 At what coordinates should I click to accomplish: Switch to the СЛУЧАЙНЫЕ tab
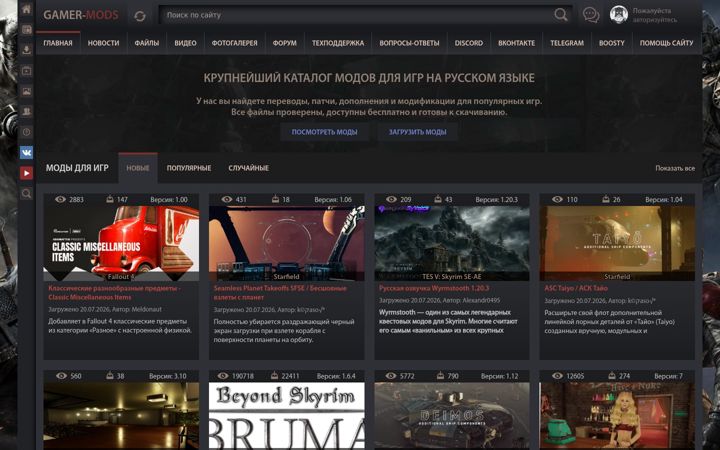[x=248, y=168]
